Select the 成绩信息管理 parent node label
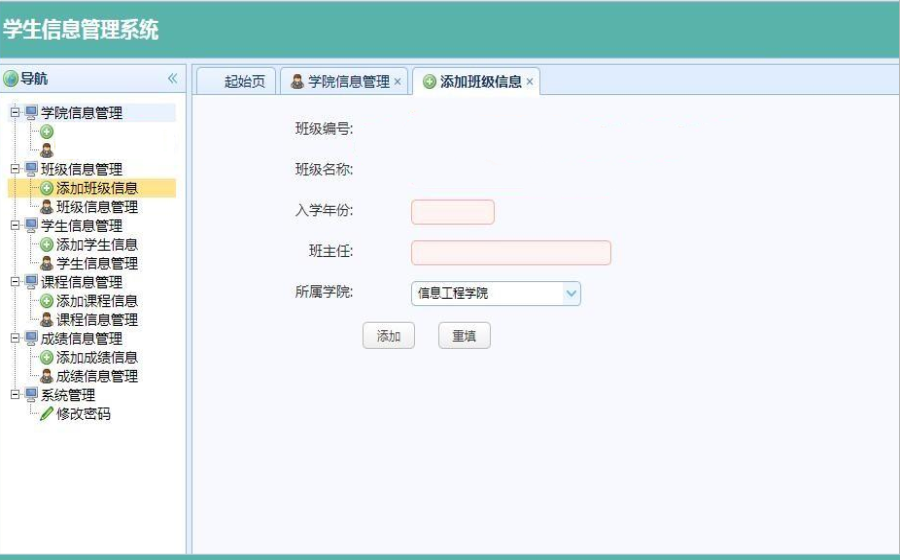The height and width of the screenshot is (560, 900). coord(82,339)
